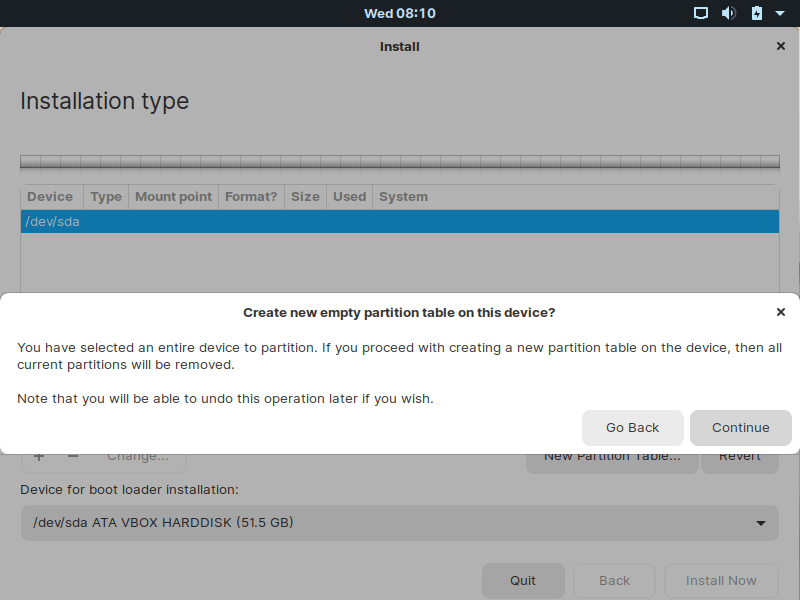800x600 pixels.
Task: Open the display icon in top bar
Action: point(701,13)
